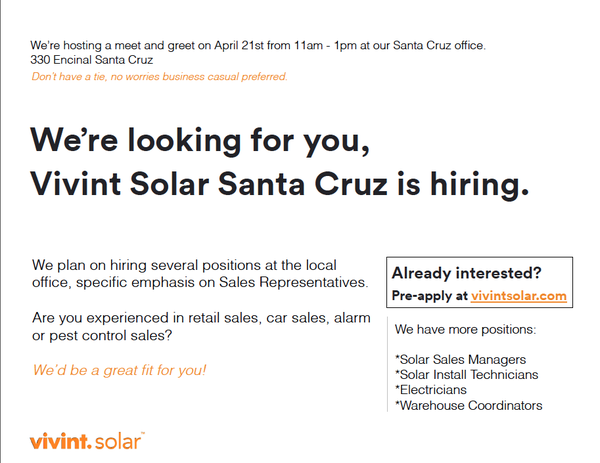Click the 'We have more positions:' label

click(x=465, y=329)
